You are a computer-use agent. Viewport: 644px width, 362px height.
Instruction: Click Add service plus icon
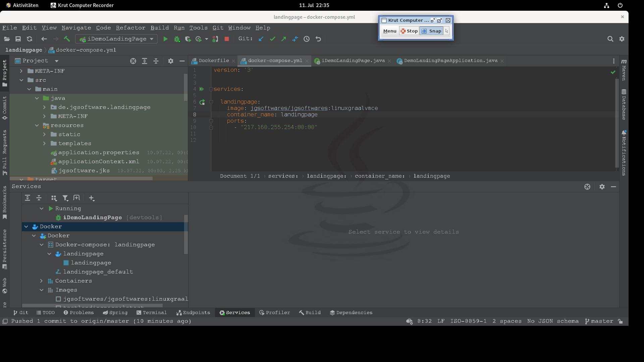pos(92,198)
